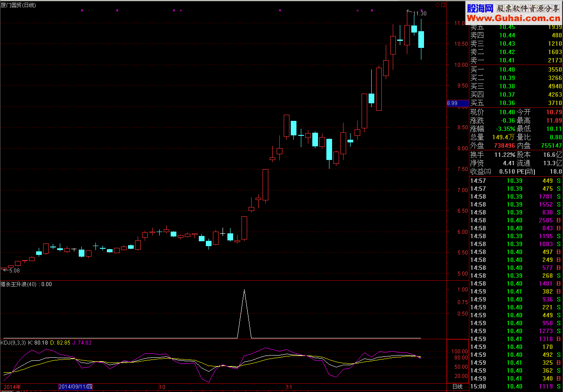The height and width of the screenshot is (392, 563).
Task: Click the 100.00 level on the KDJ axis
Action: pyautogui.click(x=459, y=352)
